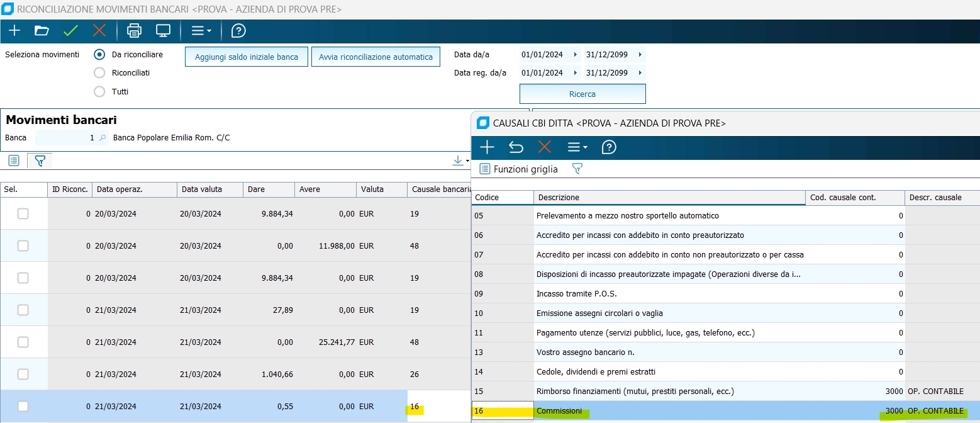Switch to the filter tab in Movimenti bancari
980x423 pixels.
(x=40, y=161)
